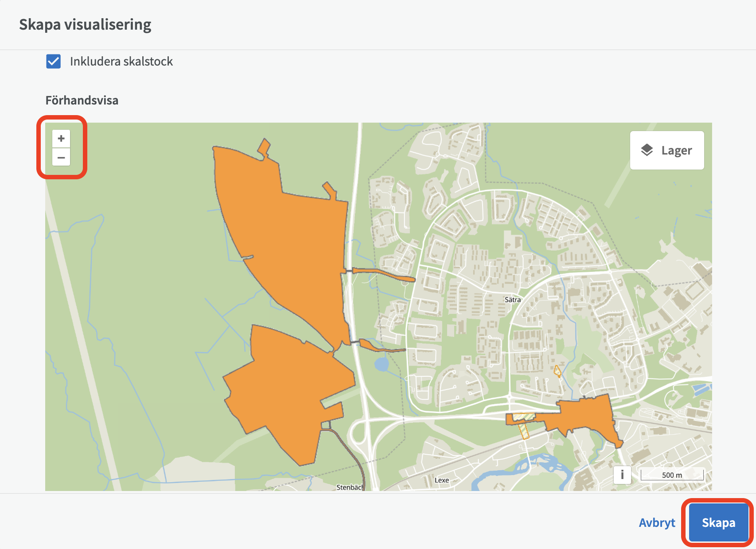Click the 'Inkludera skalstock' label text

(121, 61)
